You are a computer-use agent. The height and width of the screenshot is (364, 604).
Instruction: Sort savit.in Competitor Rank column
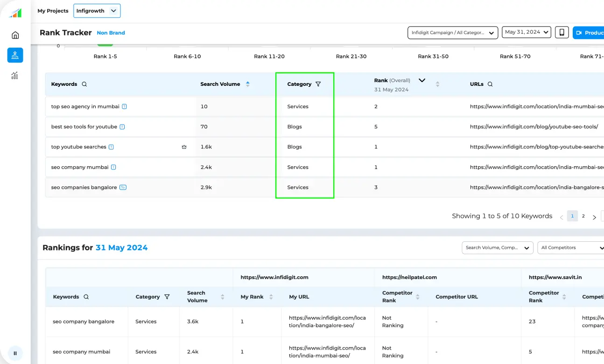tap(564, 297)
